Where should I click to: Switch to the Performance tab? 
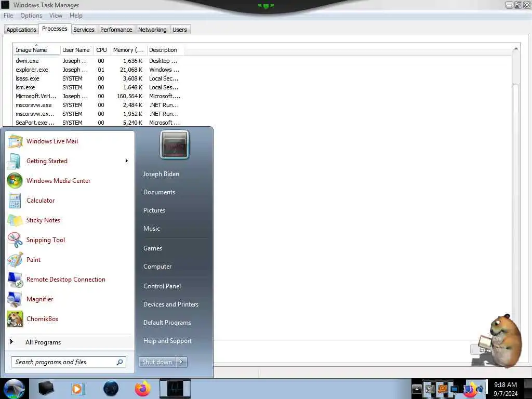116,30
